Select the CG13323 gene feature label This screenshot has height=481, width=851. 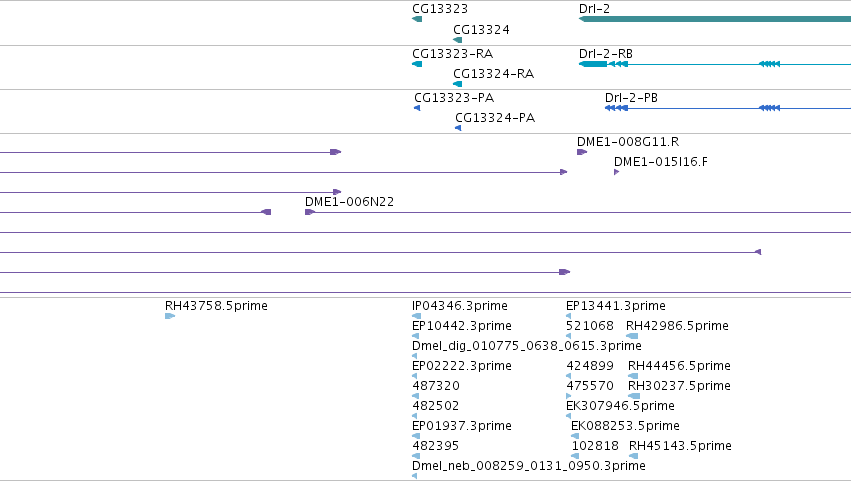440,9
